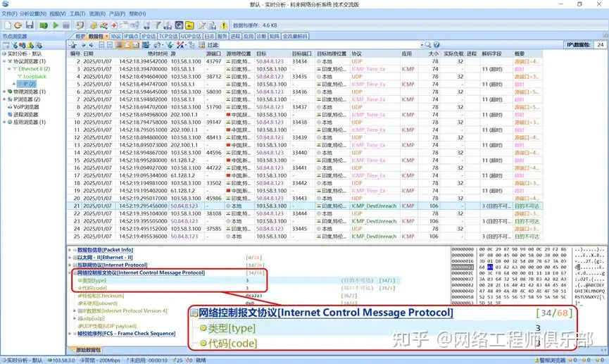The height and width of the screenshot is (364, 609).
Task: Click the VoIP浏览器 node in sidebar
Action: [x=27, y=107]
